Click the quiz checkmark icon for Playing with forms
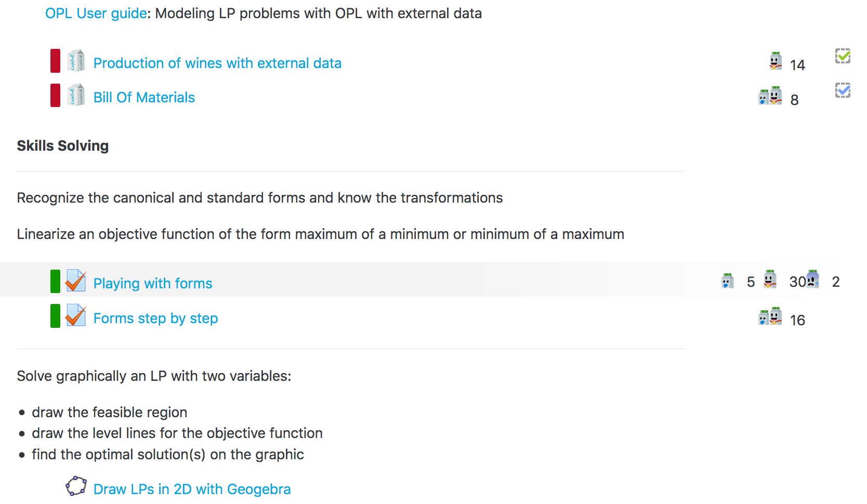Screen dimensions: 867x504 pos(76,281)
